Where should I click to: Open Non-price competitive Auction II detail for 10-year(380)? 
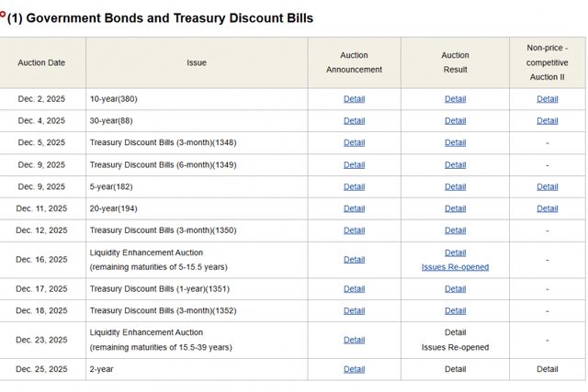(547, 99)
